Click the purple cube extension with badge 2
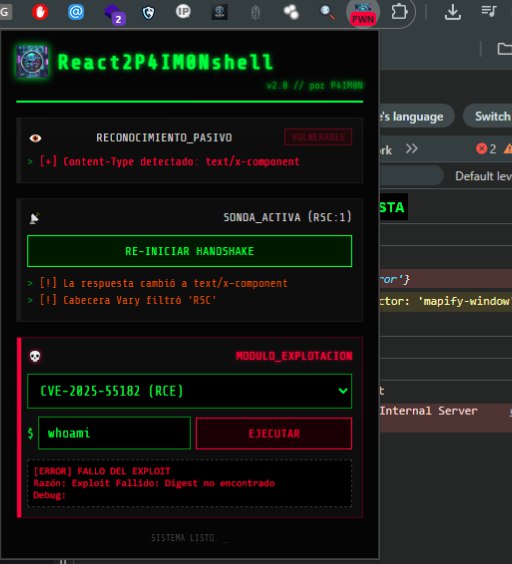Viewport: 512px width, 564px height. [114, 14]
